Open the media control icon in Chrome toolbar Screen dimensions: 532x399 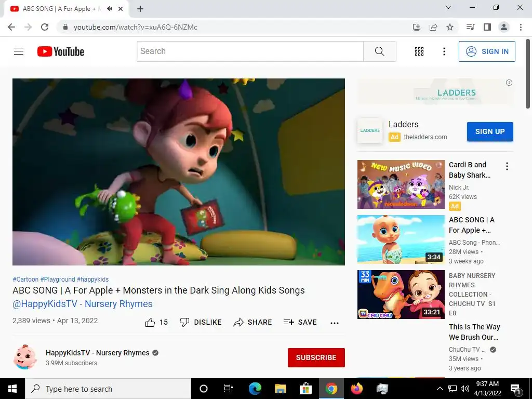point(471,27)
